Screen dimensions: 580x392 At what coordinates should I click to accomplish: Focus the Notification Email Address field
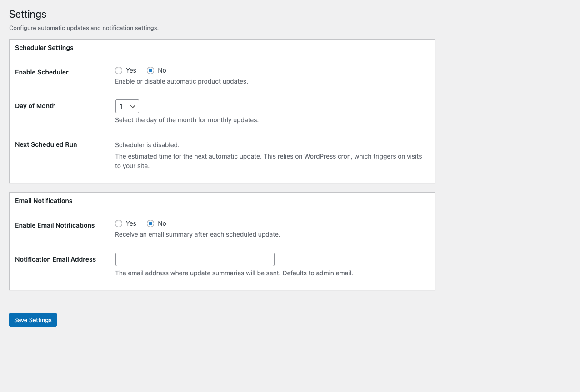[195, 259]
